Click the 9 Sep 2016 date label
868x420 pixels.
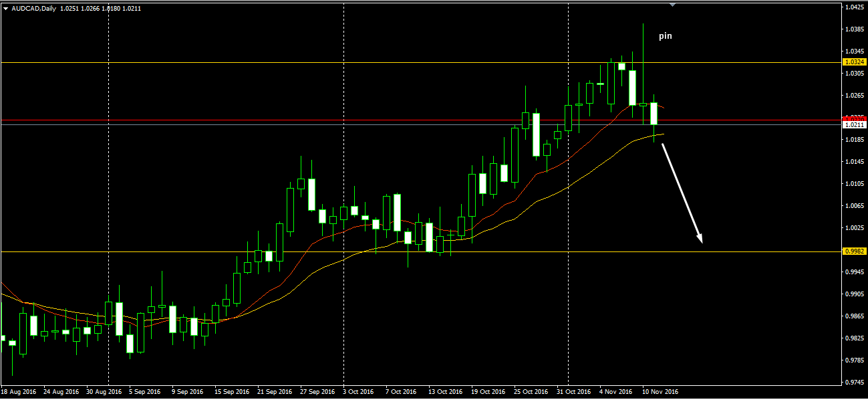coord(188,392)
